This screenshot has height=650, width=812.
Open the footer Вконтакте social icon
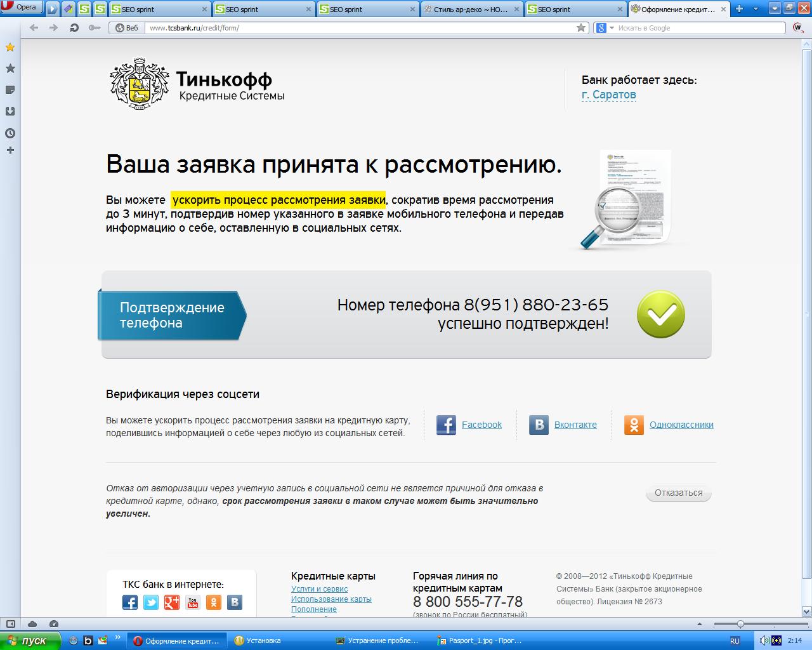tap(235, 602)
